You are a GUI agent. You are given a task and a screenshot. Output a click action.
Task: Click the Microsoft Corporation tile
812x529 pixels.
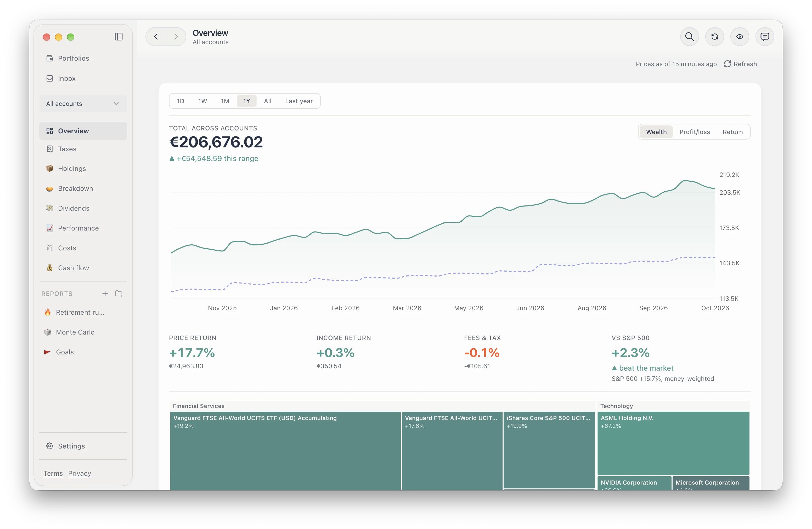(x=711, y=483)
